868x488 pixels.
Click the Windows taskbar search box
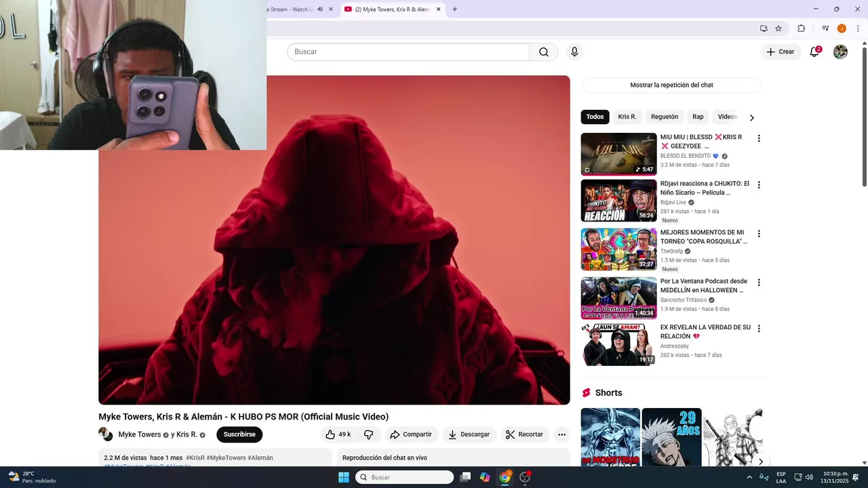[404, 477]
